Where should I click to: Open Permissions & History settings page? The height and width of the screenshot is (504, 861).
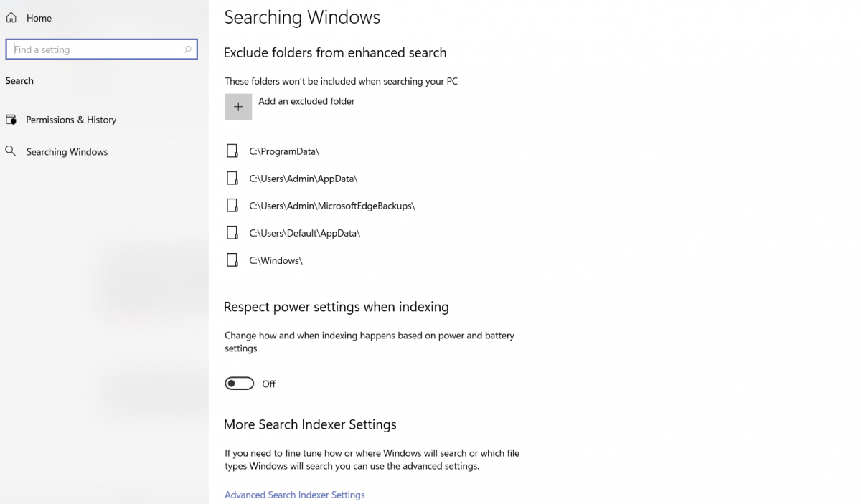coord(70,120)
